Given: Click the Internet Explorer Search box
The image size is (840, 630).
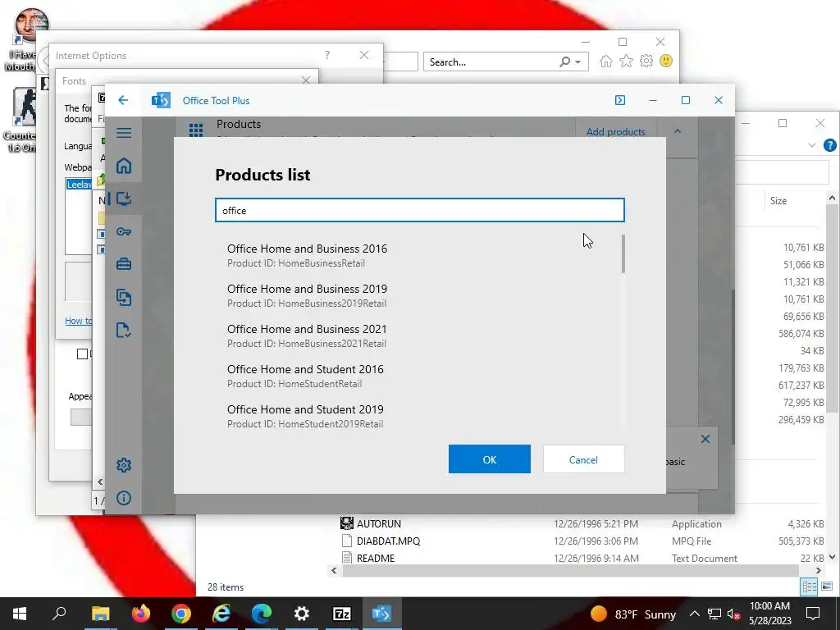Looking at the screenshot, I should [x=491, y=62].
